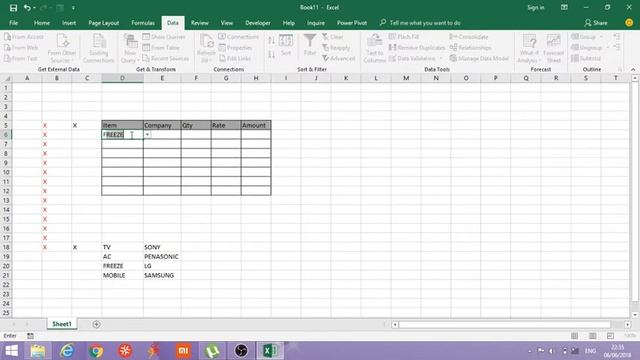Switch to the Home ribbon tab
Viewport: 640px width, 360px height.
coord(42,23)
